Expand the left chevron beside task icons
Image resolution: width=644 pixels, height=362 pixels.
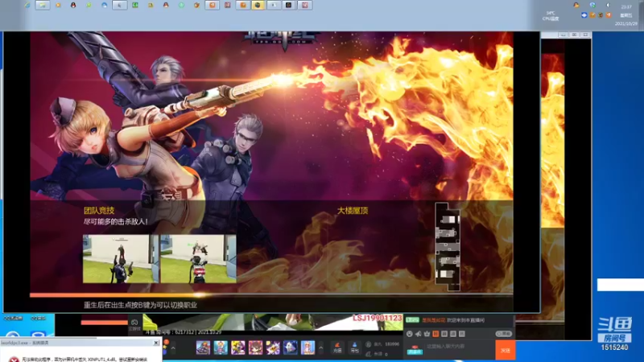click(x=173, y=348)
